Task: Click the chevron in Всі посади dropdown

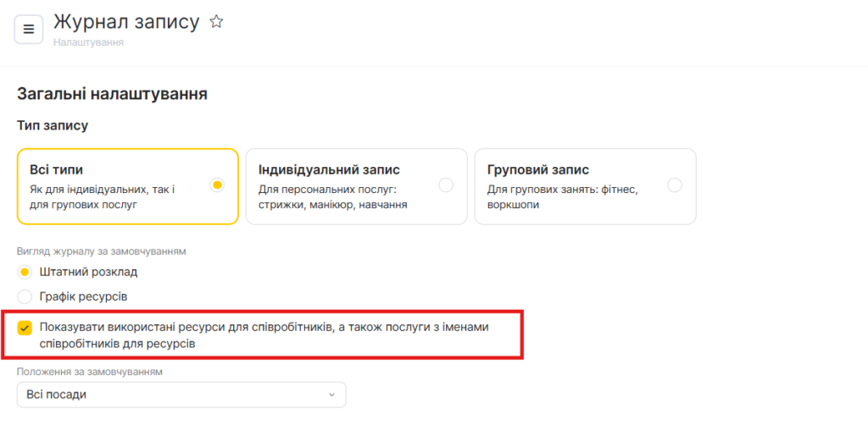Action: [x=331, y=395]
